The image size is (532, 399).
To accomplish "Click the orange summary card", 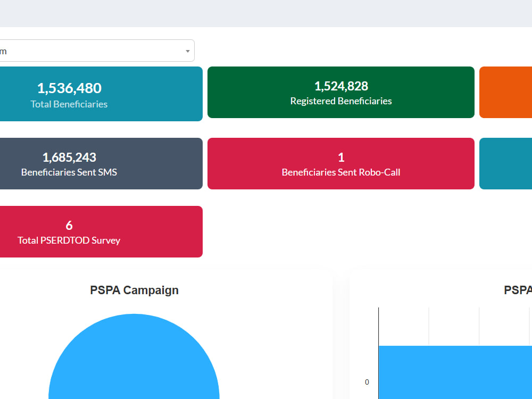I will tap(505, 92).
